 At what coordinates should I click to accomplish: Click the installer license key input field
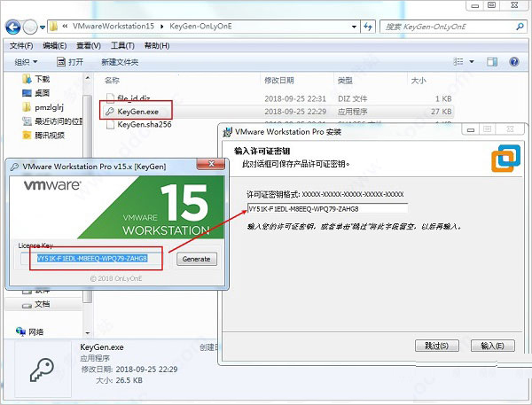(x=327, y=209)
